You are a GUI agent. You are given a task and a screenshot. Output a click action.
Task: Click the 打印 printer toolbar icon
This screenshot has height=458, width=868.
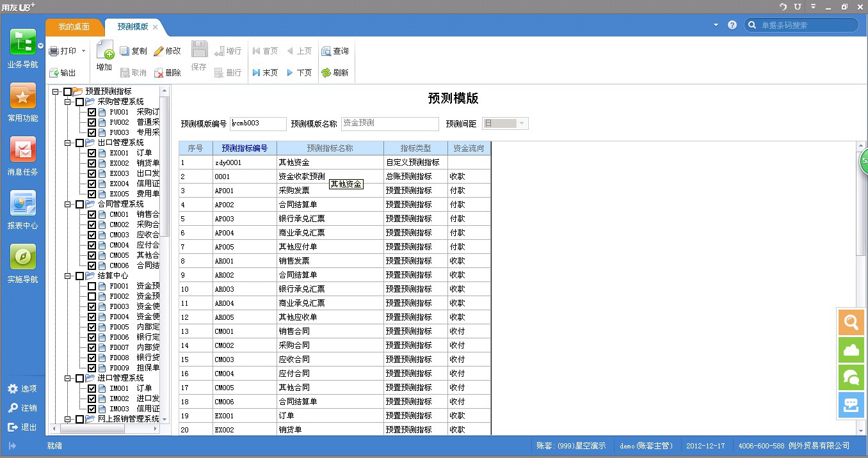point(54,51)
